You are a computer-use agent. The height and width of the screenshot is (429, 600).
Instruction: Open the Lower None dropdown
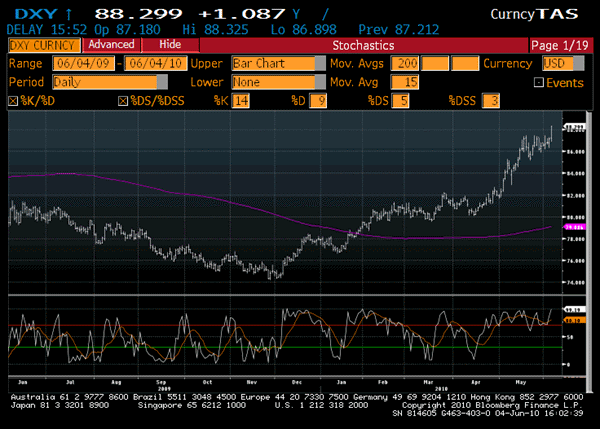coord(273,82)
